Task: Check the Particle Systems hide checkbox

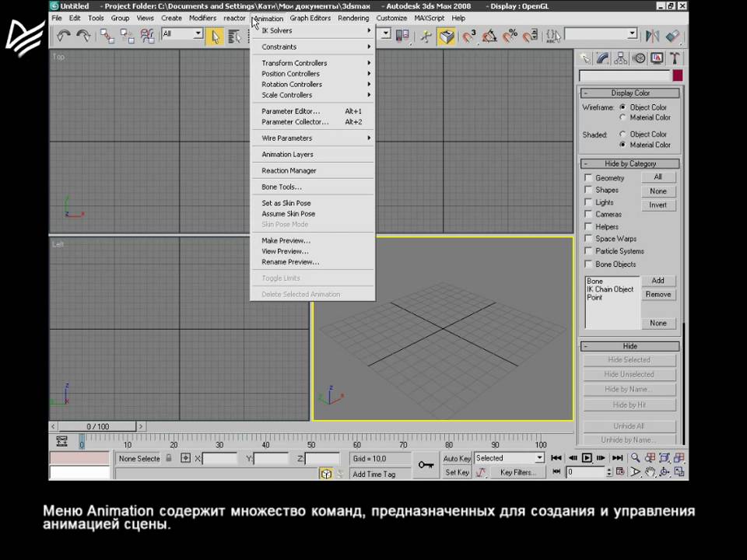Action: tap(588, 251)
